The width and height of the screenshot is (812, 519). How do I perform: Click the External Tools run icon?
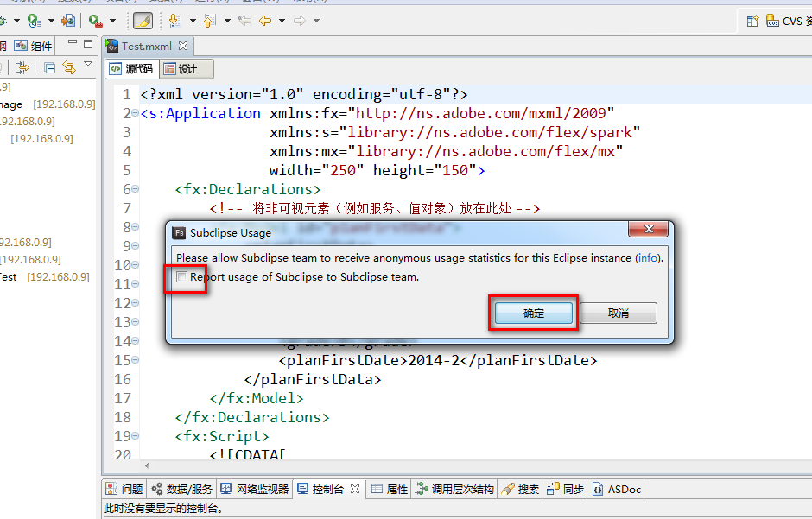[95, 21]
